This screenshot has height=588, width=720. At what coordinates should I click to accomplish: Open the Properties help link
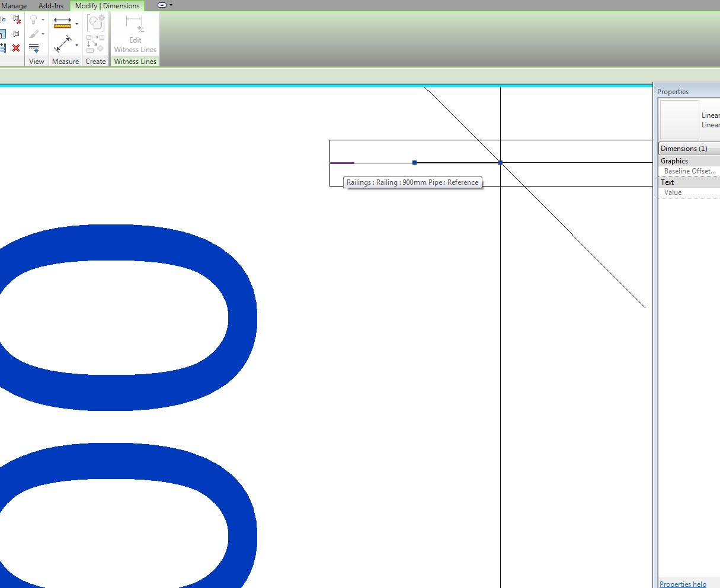click(683, 584)
